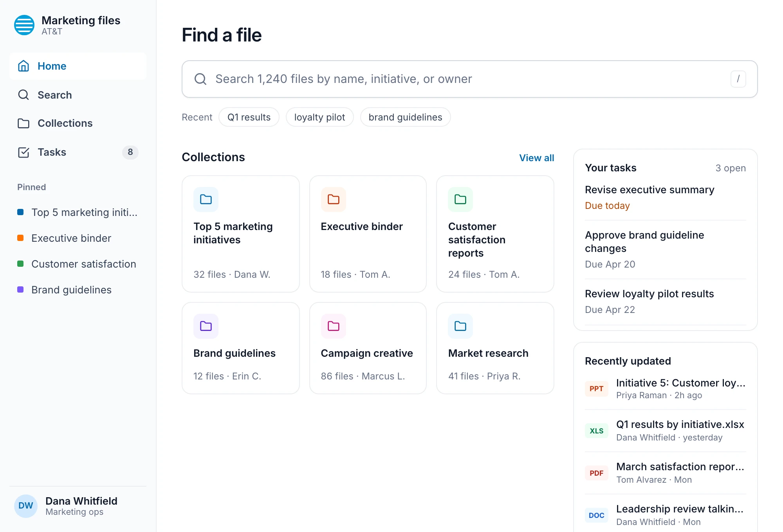Click the magnifier icon inside search bar
783x532 pixels.
[x=200, y=79]
